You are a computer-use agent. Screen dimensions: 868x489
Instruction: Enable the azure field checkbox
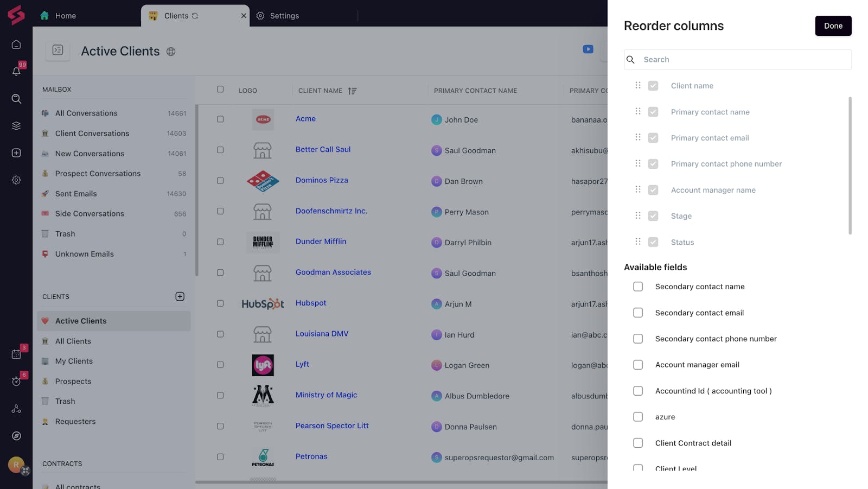(x=638, y=417)
